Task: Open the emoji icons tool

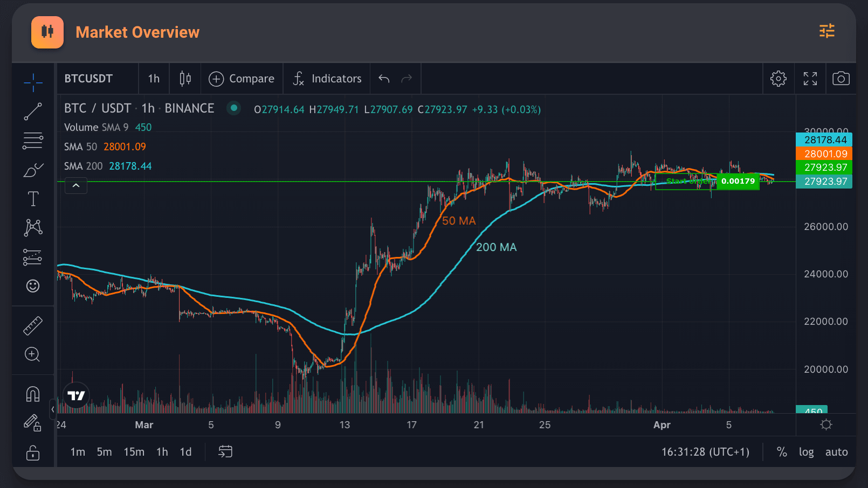Action: (33, 285)
